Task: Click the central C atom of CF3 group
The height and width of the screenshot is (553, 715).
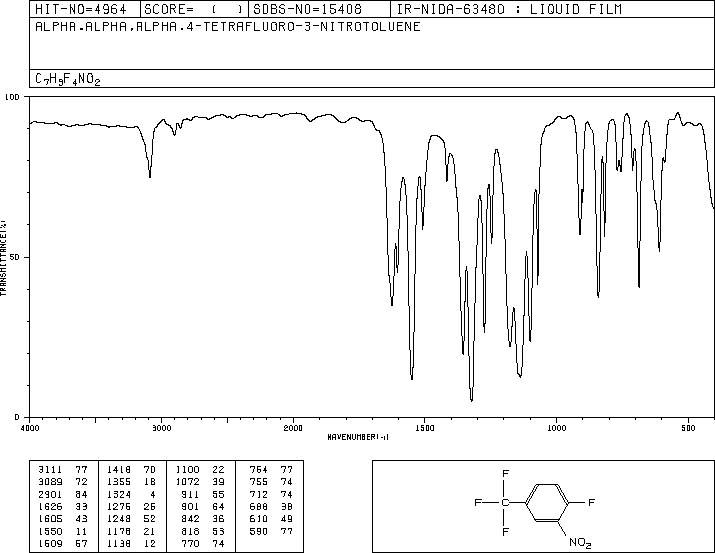Action: [505, 503]
